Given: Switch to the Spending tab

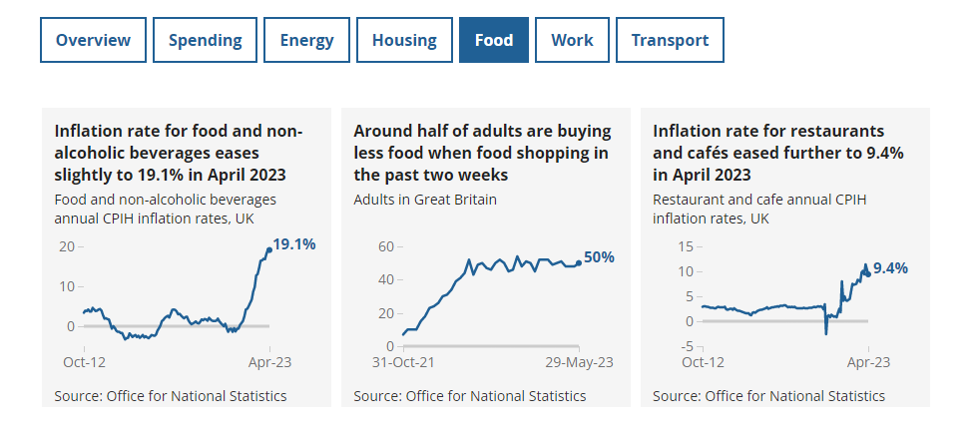Looking at the screenshot, I should point(205,40).
